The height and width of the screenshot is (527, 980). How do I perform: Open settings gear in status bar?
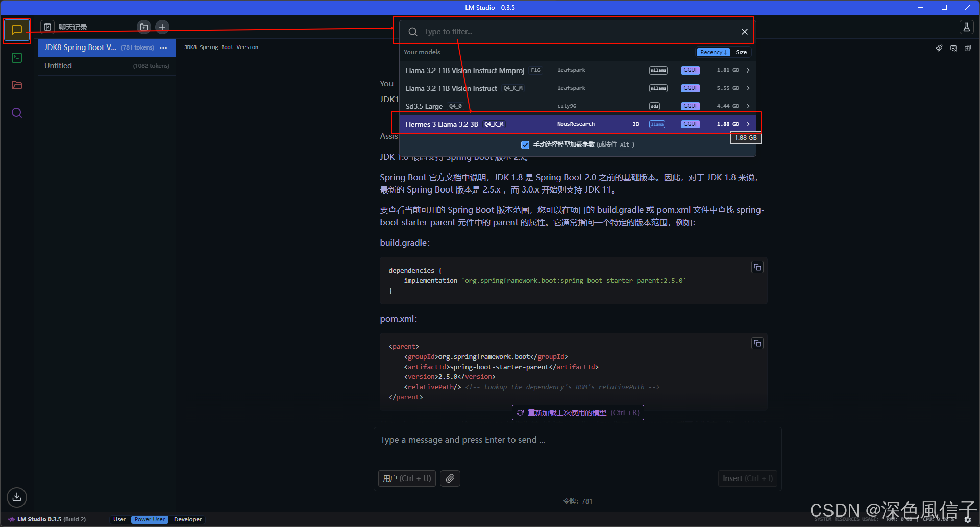click(968, 520)
